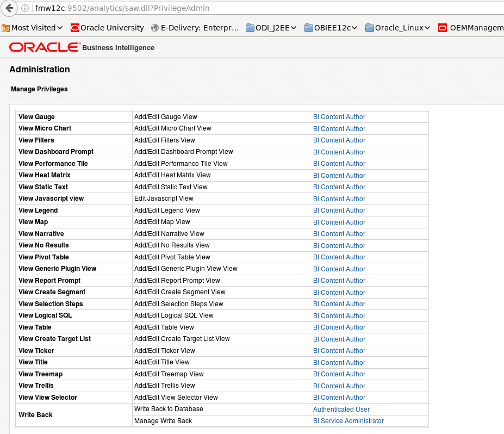Open BI Content Author link for Add/Edit Table View
Screen dimensions: 504x434
pyautogui.click(x=339, y=327)
